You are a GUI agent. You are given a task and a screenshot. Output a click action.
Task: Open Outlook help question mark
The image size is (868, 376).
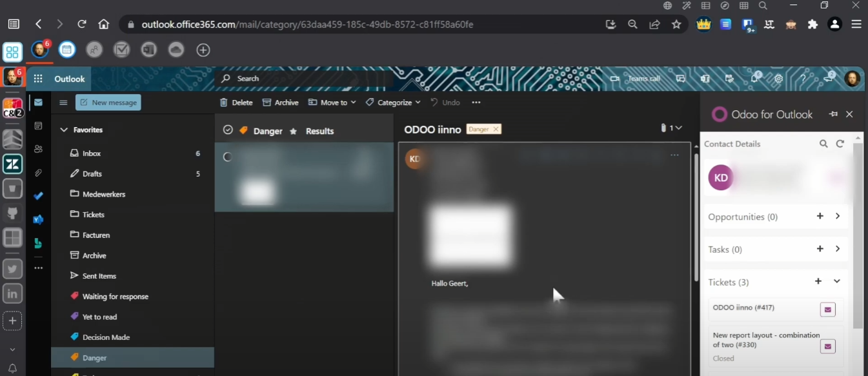[803, 79]
